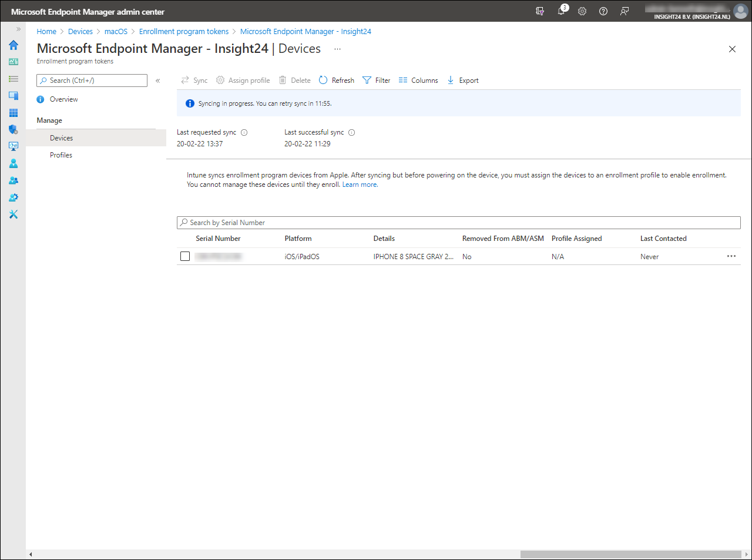Open the Dashboard icon in left sidebar
The width and height of the screenshot is (752, 560).
[x=13, y=62]
